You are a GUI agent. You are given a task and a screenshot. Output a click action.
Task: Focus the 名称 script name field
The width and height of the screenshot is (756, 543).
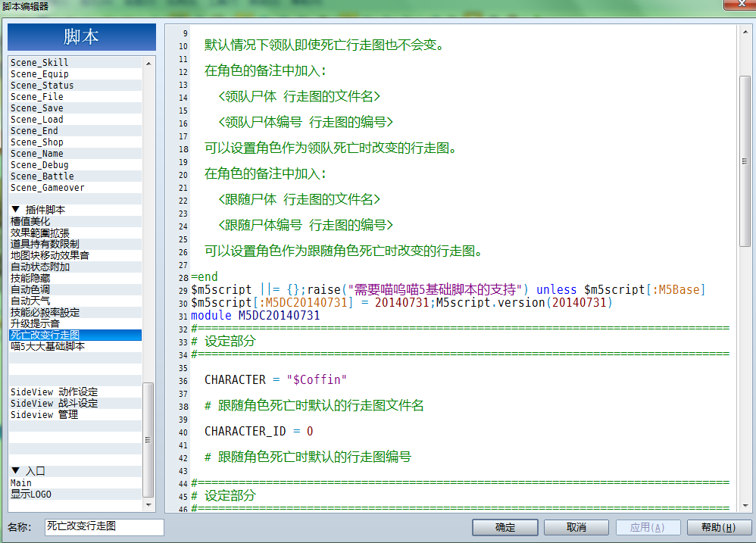(104, 526)
